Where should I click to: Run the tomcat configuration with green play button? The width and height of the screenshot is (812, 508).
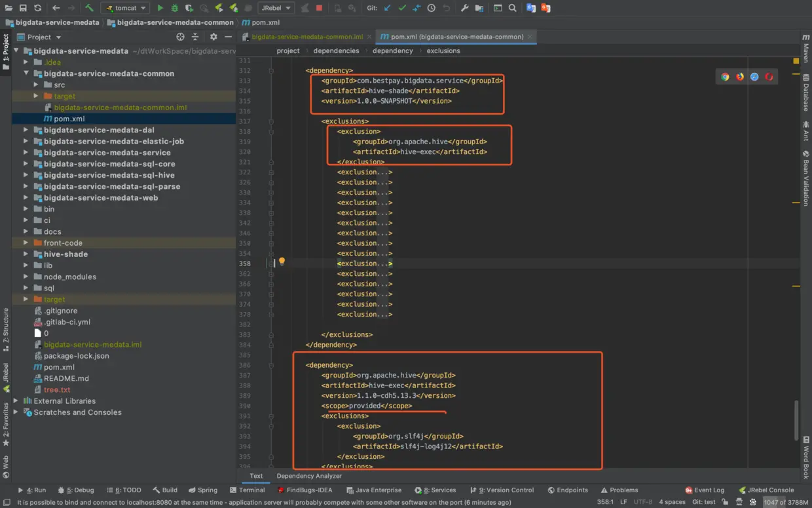point(160,8)
